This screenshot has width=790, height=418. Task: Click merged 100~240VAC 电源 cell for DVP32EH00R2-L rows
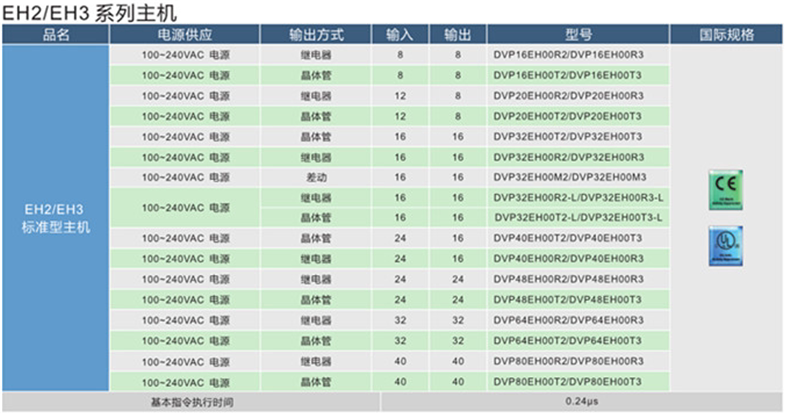185,207
